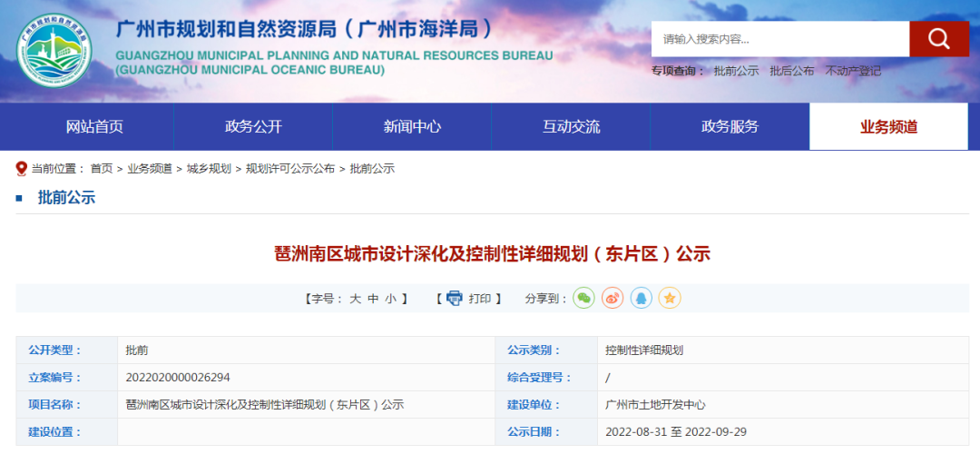Click 控制性详细规划 category value
980x454 pixels.
(x=644, y=350)
